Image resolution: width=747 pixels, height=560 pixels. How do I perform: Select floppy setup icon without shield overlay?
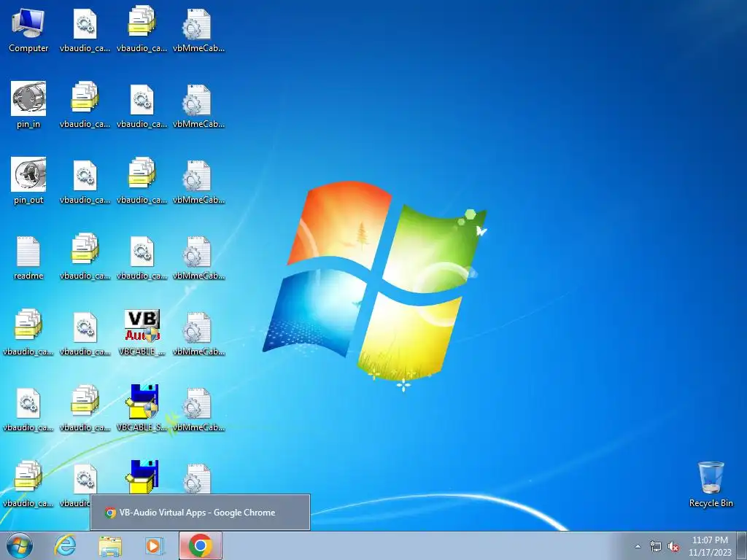click(142, 476)
